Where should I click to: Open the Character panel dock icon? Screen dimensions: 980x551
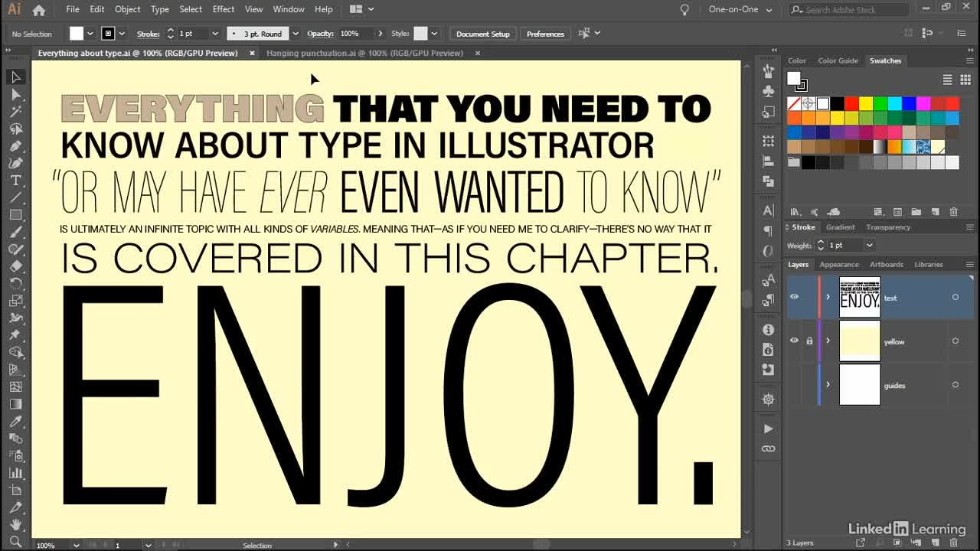(769, 210)
